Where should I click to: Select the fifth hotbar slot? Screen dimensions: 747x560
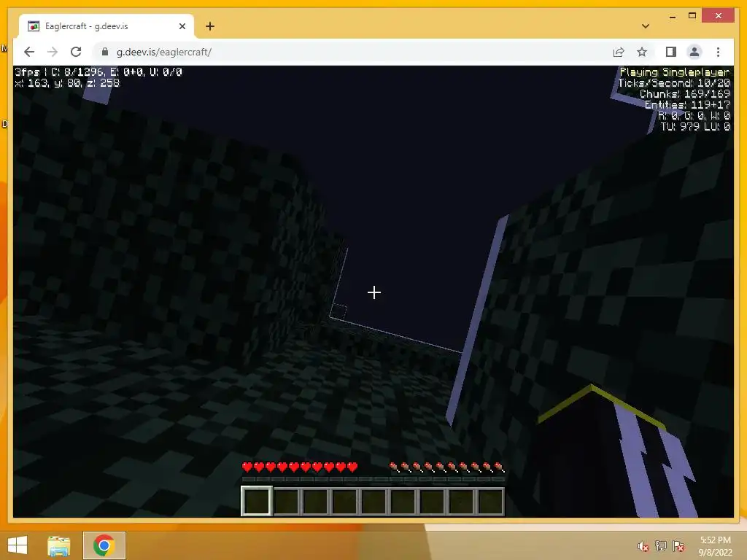[x=373, y=502]
